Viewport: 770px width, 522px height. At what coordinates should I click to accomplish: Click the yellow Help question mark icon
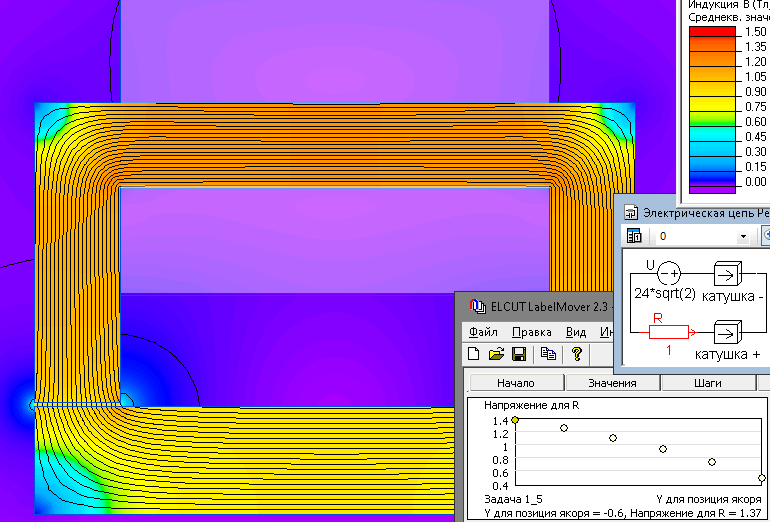pos(577,354)
